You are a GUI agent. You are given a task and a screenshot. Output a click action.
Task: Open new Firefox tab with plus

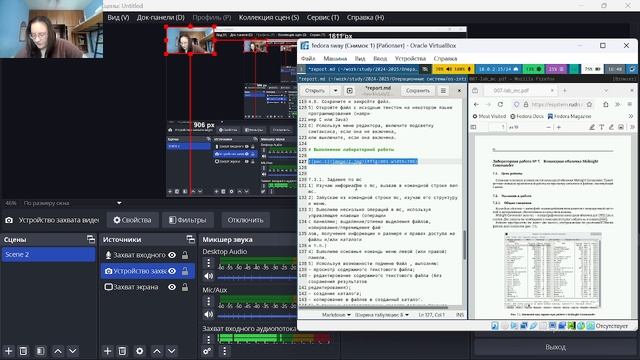coord(565,90)
